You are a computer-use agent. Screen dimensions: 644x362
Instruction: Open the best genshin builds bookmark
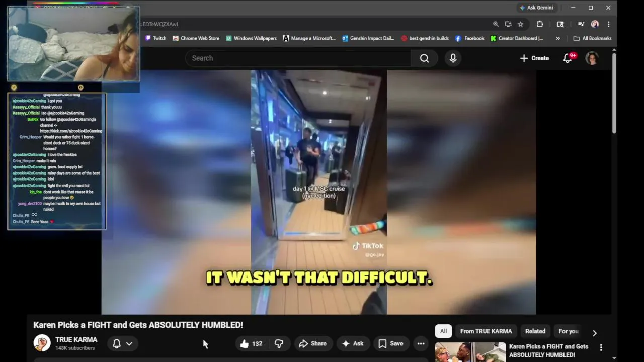(x=425, y=38)
